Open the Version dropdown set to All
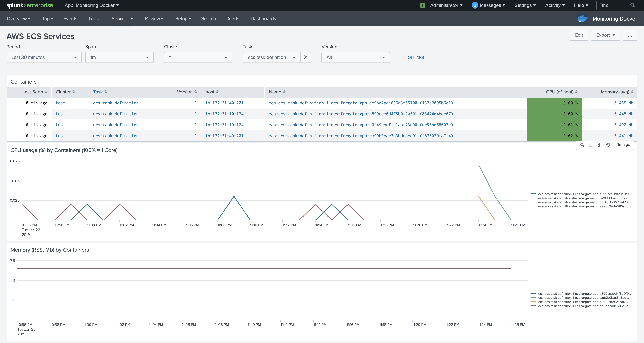 (x=356, y=57)
